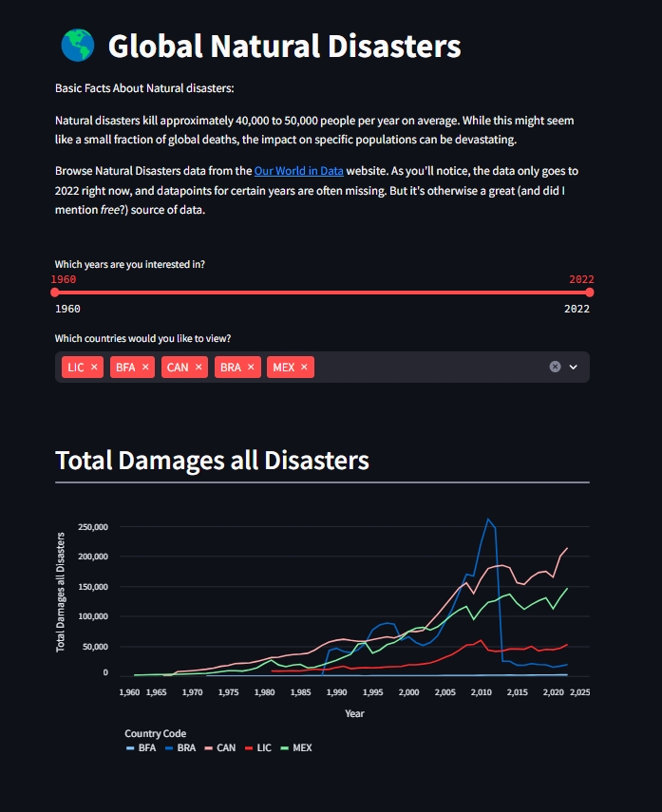Remove the BRA country tag
The image size is (662, 812).
pyautogui.click(x=252, y=368)
